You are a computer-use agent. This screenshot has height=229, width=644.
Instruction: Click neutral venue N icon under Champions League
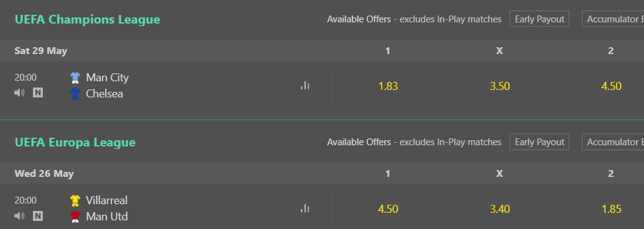point(38,93)
